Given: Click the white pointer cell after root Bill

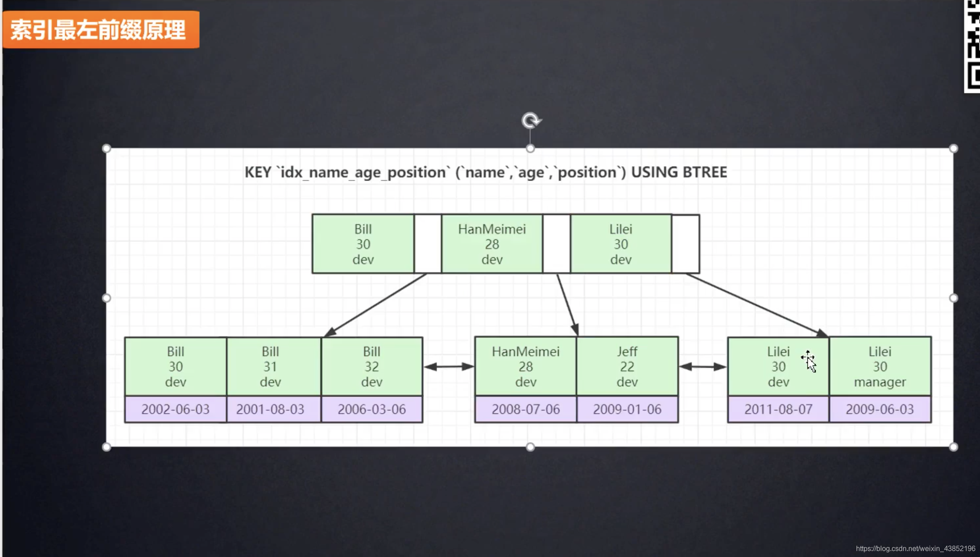Looking at the screenshot, I should [x=428, y=244].
